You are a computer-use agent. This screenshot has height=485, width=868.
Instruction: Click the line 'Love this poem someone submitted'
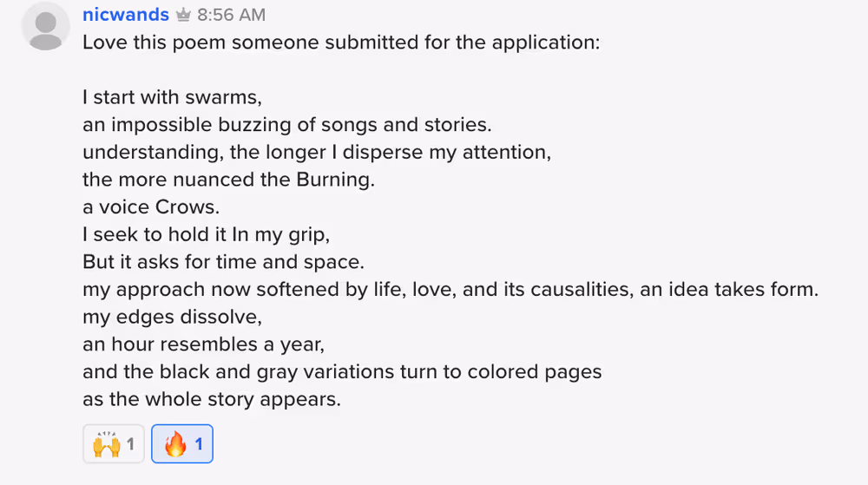341,42
